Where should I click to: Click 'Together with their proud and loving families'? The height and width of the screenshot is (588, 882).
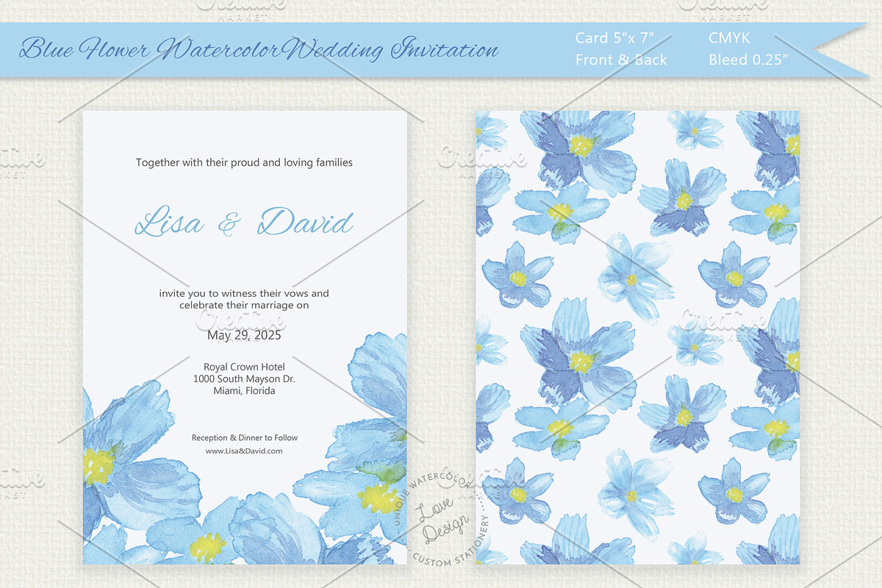244,163
